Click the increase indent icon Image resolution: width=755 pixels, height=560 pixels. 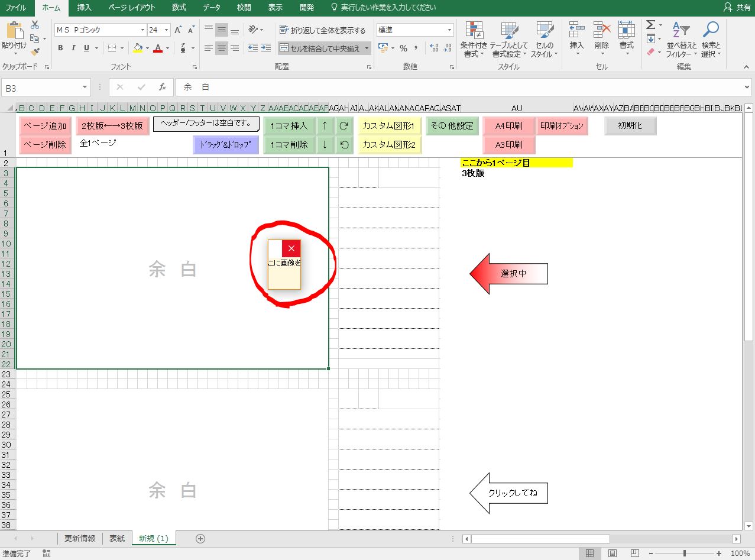[267, 48]
